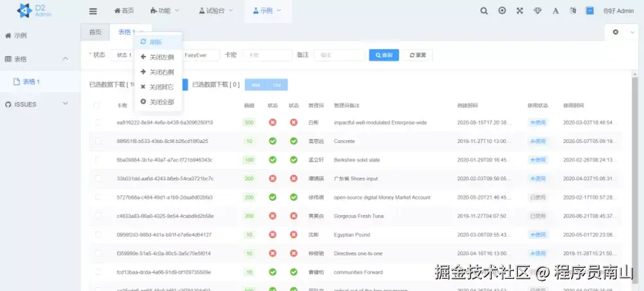The width and height of the screenshot is (644, 291).
Task: Click the D2 Admin logo
Action: pyautogui.click(x=35, y=11)
